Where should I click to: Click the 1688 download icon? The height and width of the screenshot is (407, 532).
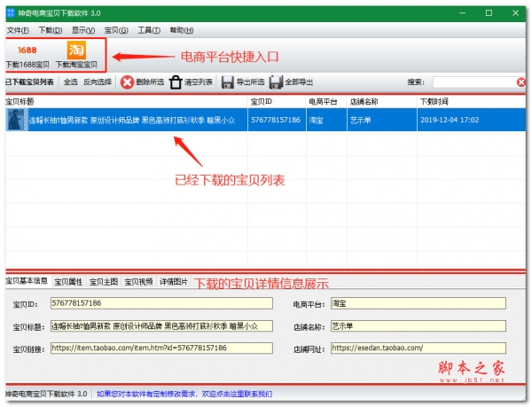click(27, 51)
